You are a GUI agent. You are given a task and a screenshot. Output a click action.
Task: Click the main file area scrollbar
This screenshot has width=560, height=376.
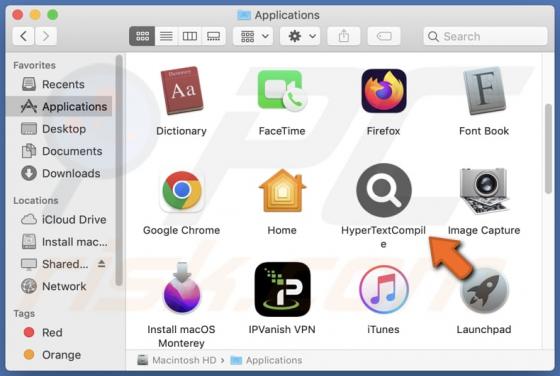coord(549,149)
